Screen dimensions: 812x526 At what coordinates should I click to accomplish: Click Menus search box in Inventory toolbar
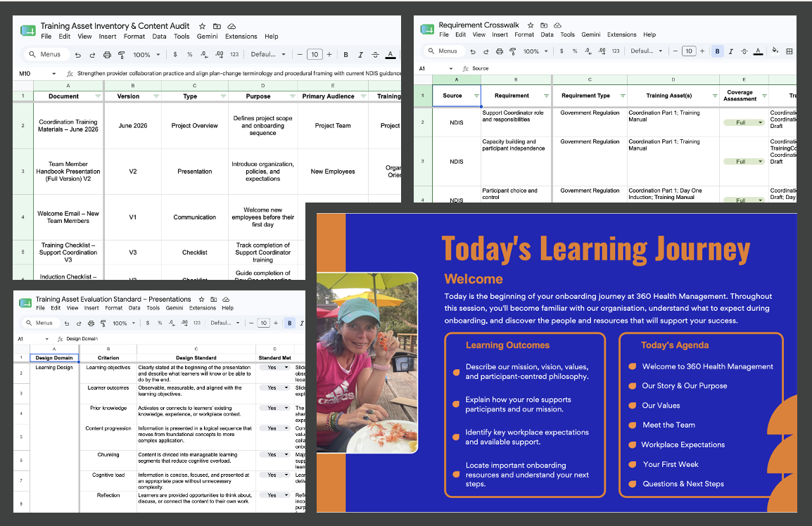click(x=45, y=54)
